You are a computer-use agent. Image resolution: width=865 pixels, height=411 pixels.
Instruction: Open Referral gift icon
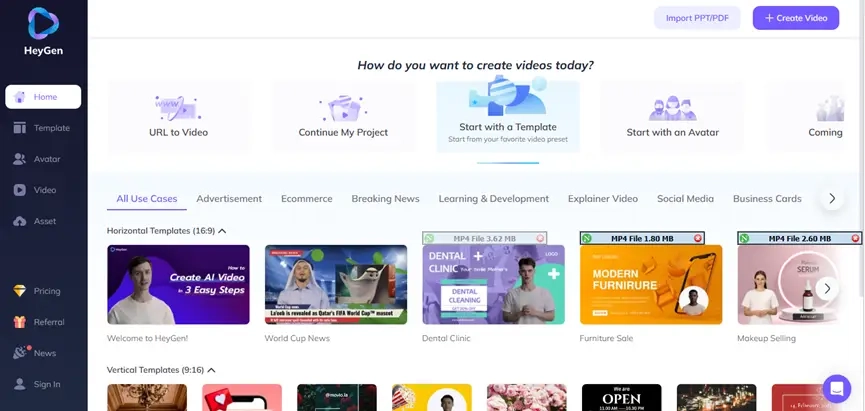[20, 322]
